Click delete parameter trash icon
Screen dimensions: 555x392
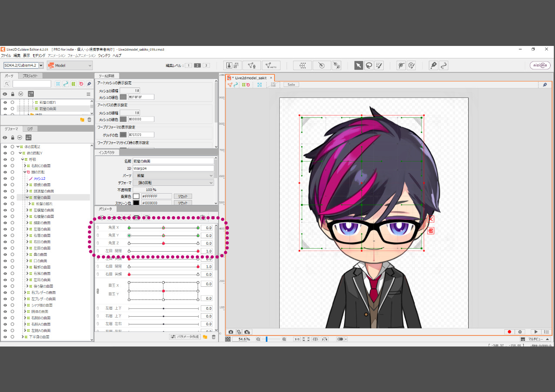pyautogui.click(x=213, y=337)
